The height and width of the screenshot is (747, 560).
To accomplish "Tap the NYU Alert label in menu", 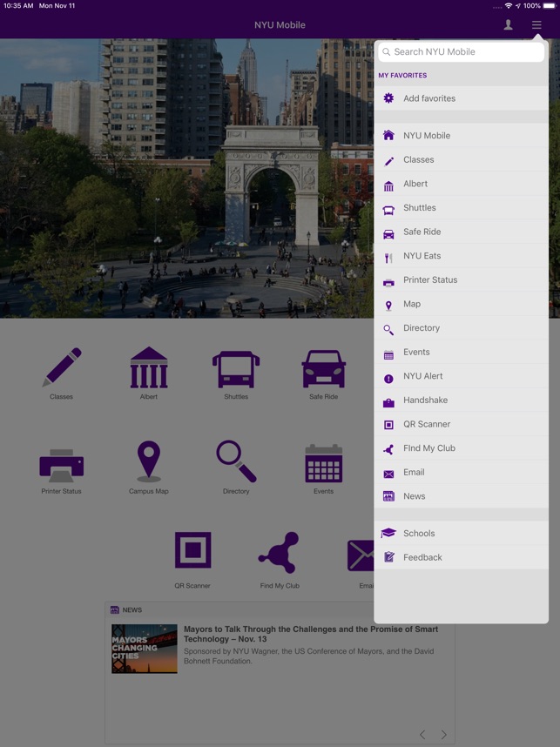I will click(422, 376).
